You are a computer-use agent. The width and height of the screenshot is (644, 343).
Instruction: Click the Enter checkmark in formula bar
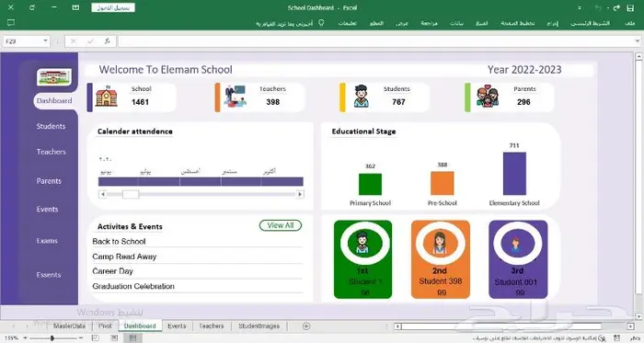pos(90,41)
